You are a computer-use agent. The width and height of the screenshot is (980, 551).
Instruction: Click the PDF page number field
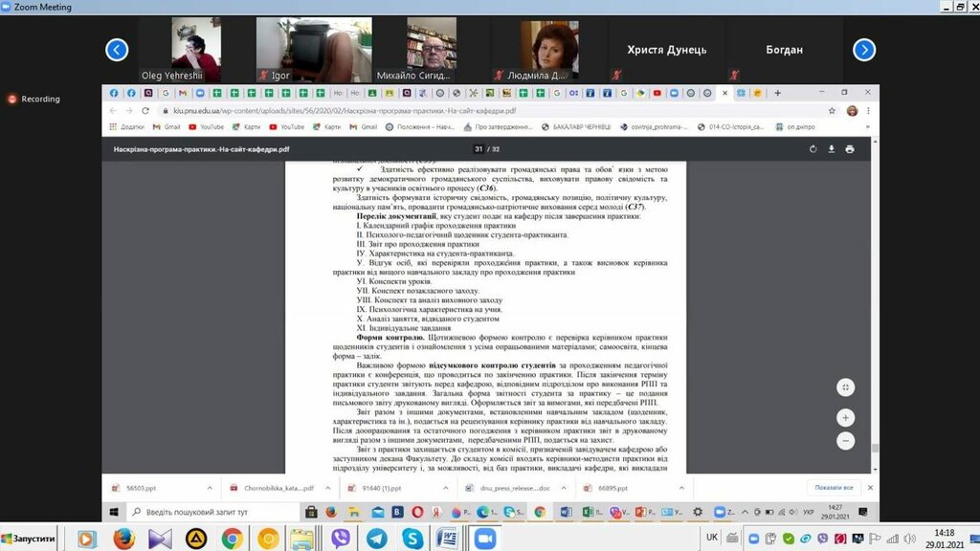point(479,149)
